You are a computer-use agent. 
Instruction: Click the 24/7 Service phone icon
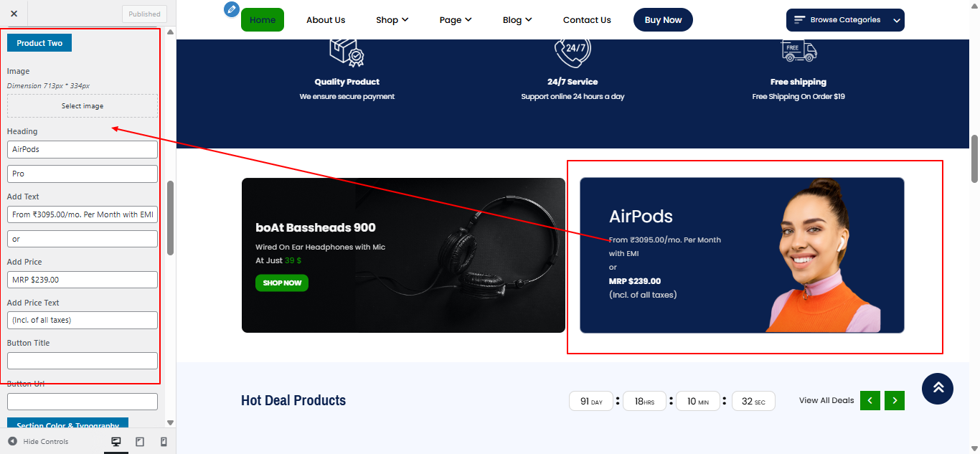click(x=573, y=50)
